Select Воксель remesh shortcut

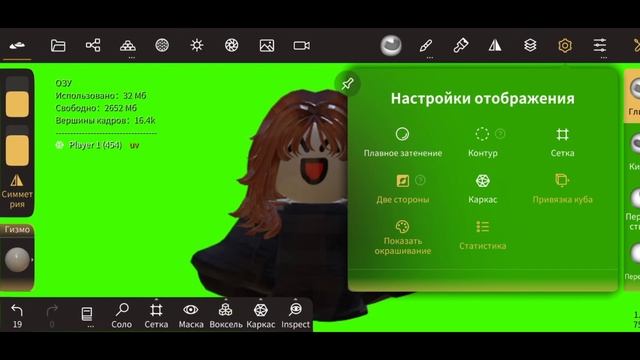pyautogui.click(x=225, y=316)
